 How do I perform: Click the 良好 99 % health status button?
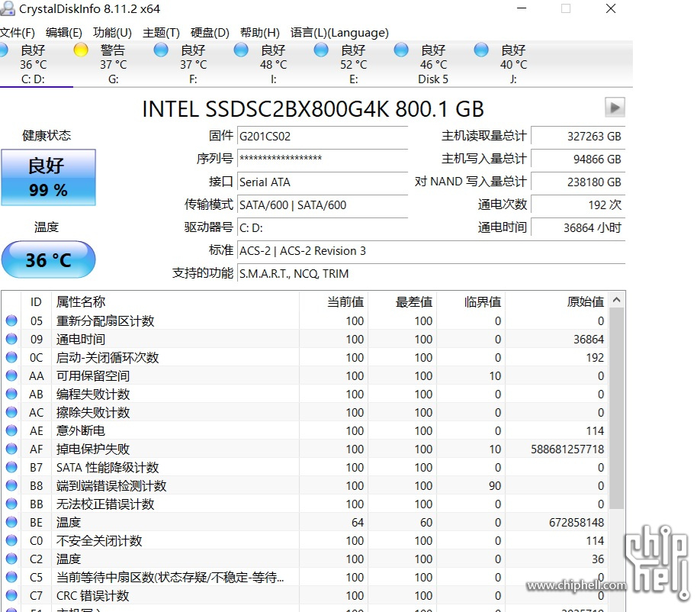tap(48, 177)
